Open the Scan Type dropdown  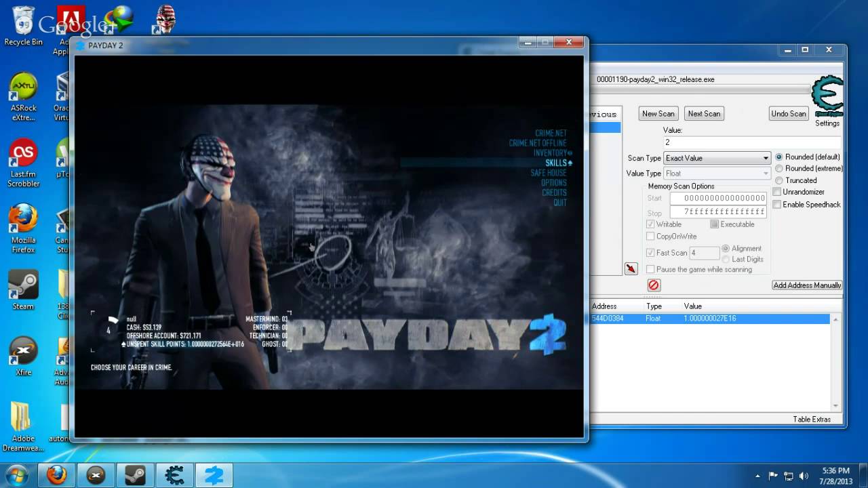pyautogui.click(x=717, y=158)
